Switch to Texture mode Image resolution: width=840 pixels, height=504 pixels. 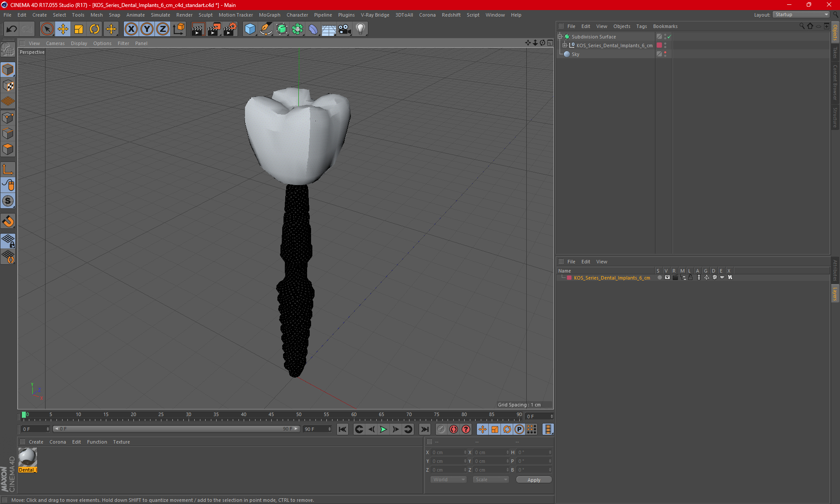click(8, 86)
